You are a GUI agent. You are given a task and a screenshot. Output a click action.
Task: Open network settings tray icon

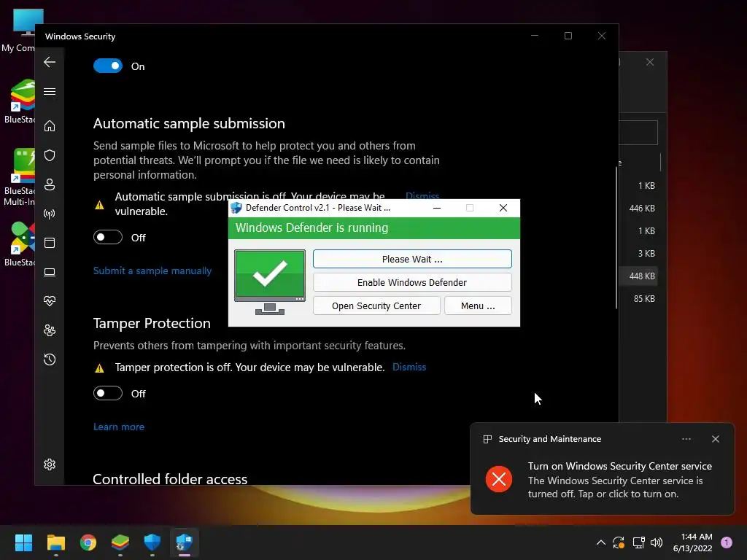638,542
